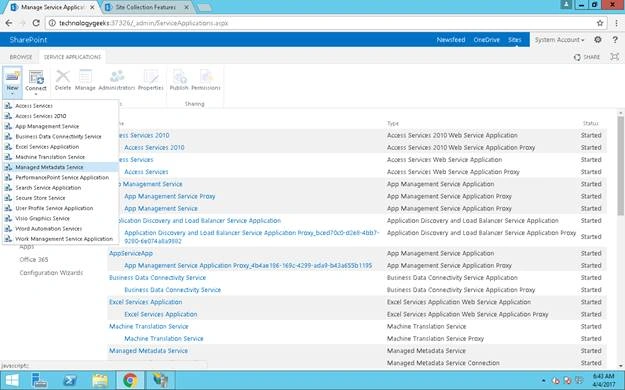Open the settings gear icon
This screenshot has height=390, width=625.
tap(597, 39)
